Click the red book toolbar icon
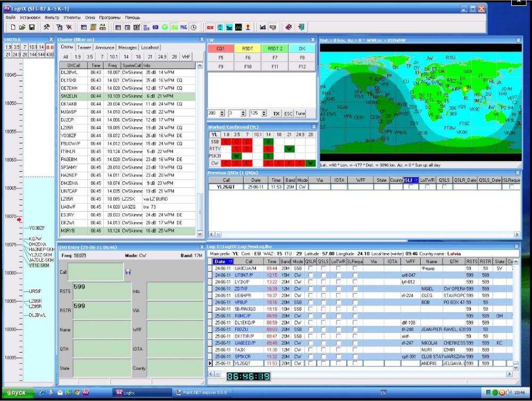532x401 pixels. click(289, 27)
